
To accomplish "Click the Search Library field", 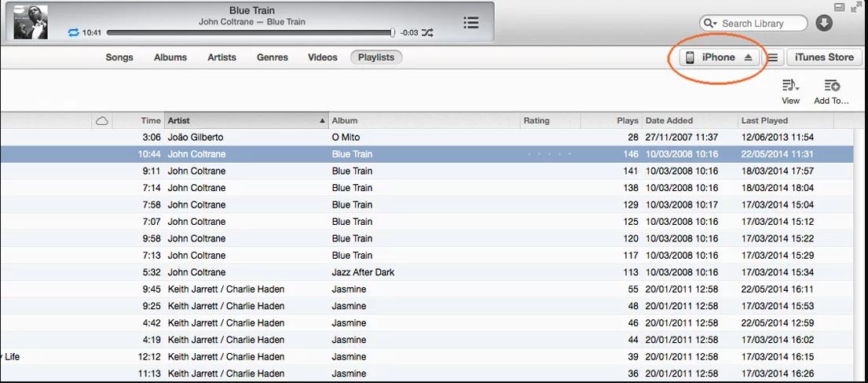I will point(753,24).
